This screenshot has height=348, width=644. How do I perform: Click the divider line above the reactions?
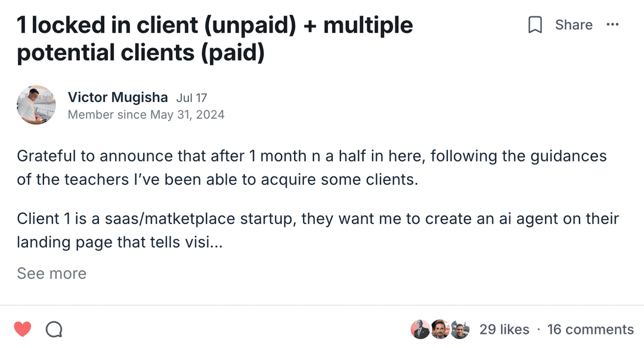click(322, 306)
